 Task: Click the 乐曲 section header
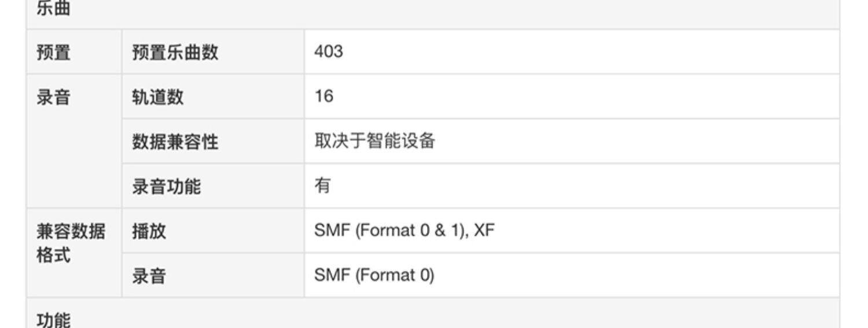53,9
